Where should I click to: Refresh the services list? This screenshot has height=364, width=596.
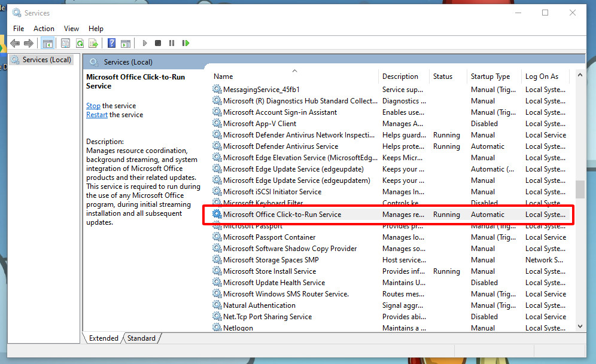tap(80, 42)
